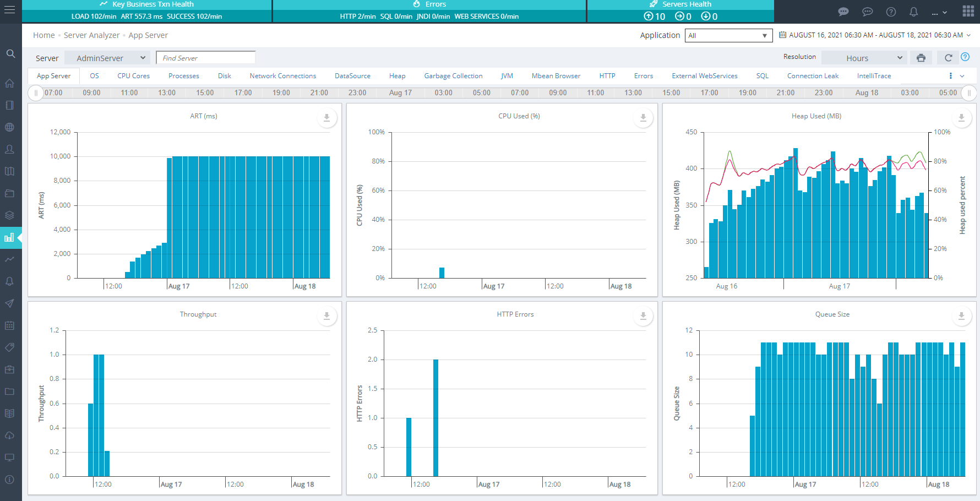The height and width of the screenshot is (501, 980).
Task: Open the hamburger menu in the sidebar
Action: (x=9, y=11)
